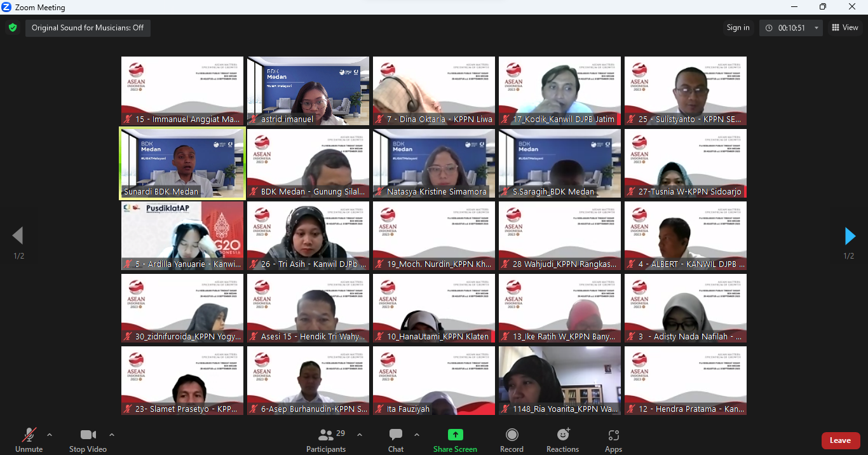Open the Reactions menu
868x455 pixels.
click(x=562, y=435)
